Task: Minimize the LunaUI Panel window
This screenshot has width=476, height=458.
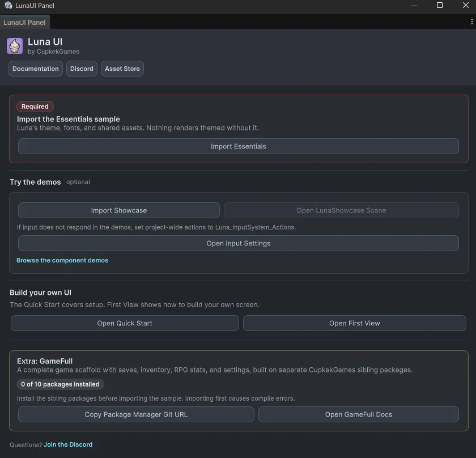Action: coord(414,5)
